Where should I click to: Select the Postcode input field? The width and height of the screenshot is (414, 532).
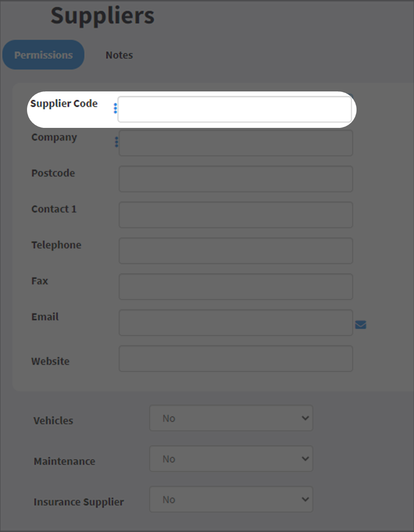235,179
